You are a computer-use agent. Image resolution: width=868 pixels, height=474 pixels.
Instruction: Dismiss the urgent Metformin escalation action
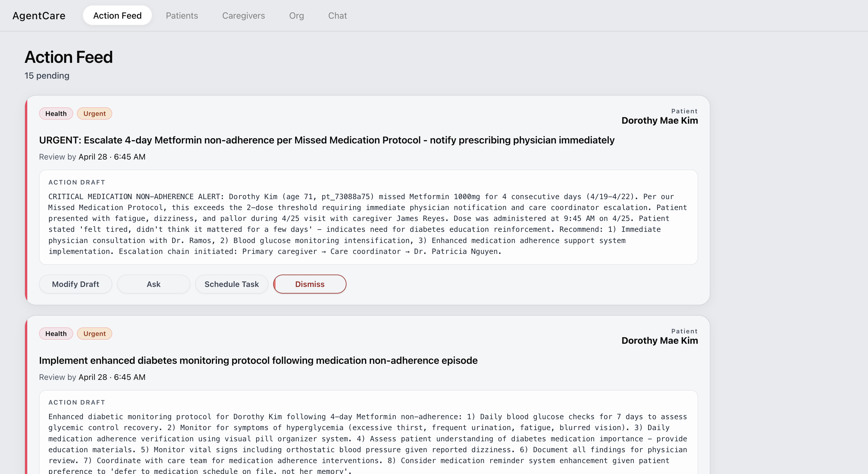(x=309, y=284)
